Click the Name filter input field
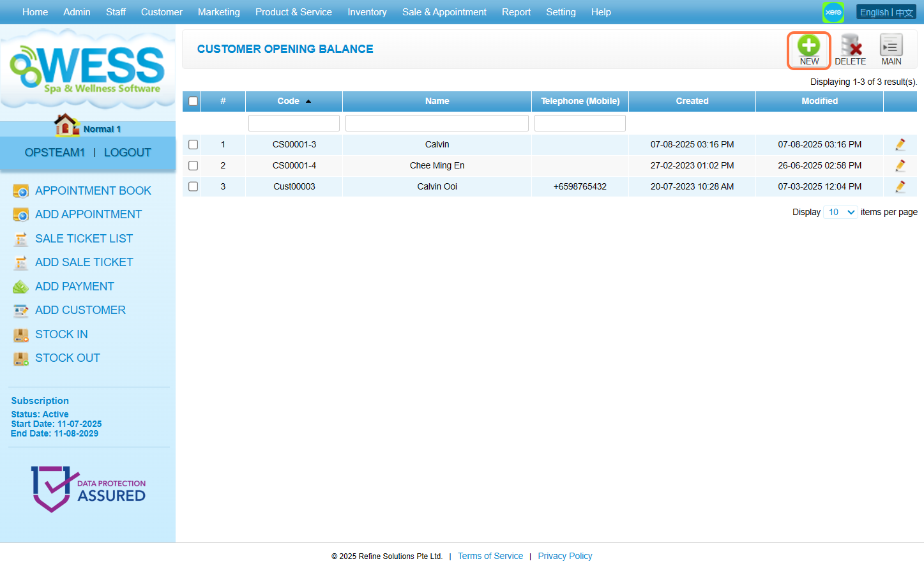This screenshot has width=924, height=582. point(437,123)
